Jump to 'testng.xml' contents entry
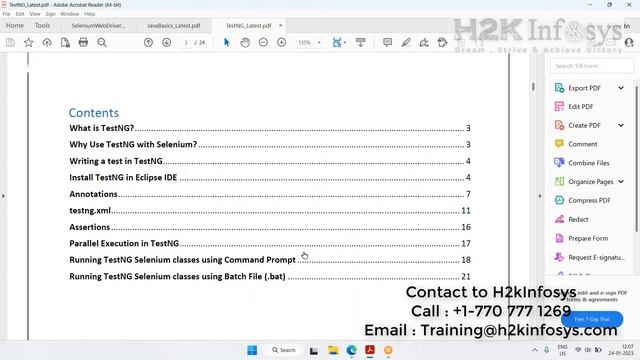This screenshot has height=360, width=640. [269, 211]
